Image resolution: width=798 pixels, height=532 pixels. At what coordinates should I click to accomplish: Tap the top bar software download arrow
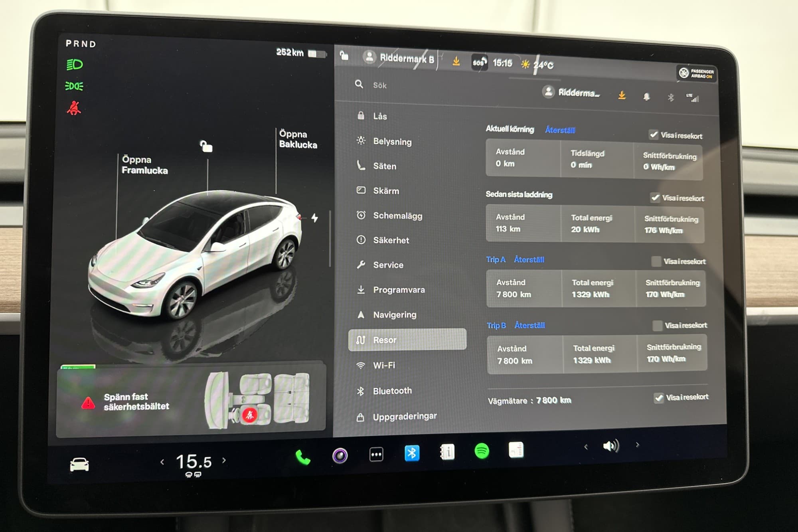456,61
